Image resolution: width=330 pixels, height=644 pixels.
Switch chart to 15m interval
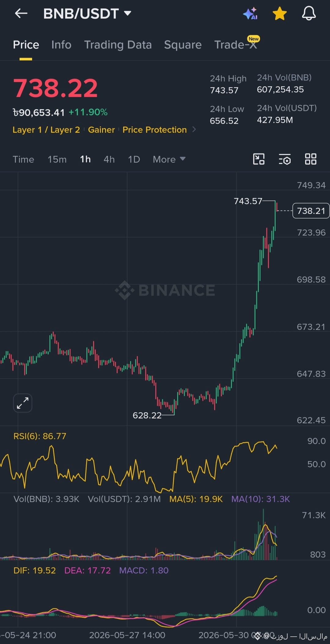pyautogui.click(x=57, y=159)
